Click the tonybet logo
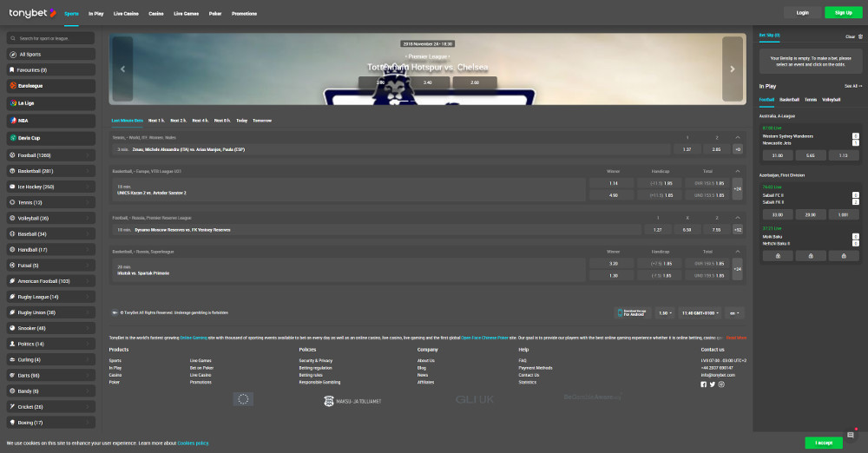The width and height of the screenshot is (868, 453). click(x=32, y=13)
